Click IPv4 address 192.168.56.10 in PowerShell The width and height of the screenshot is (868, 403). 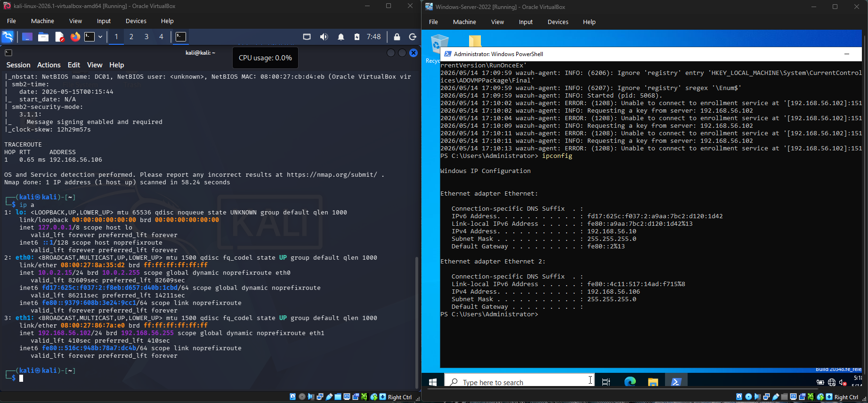point(612,231)
